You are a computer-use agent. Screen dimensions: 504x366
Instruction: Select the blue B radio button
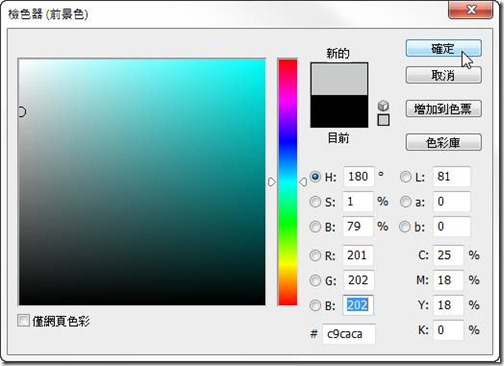pos(315,305)
